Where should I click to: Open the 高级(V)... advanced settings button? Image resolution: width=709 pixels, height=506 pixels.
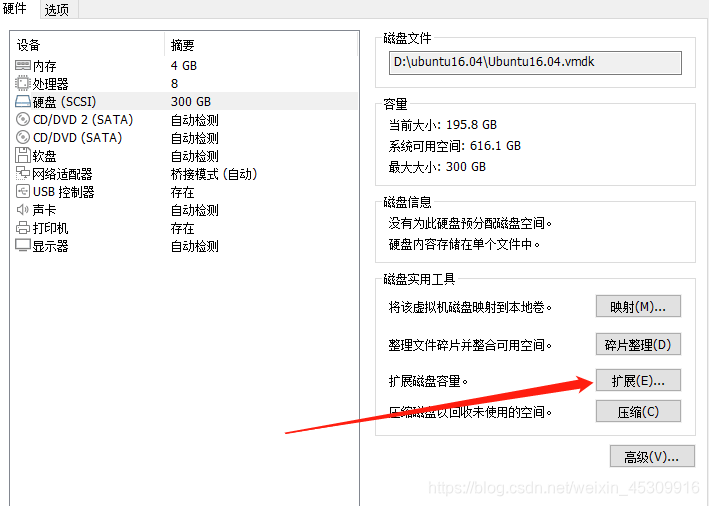click(x=652, y=457)
